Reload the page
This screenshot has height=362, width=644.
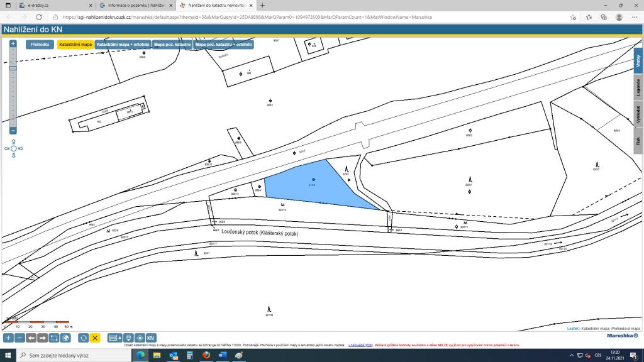38,17
